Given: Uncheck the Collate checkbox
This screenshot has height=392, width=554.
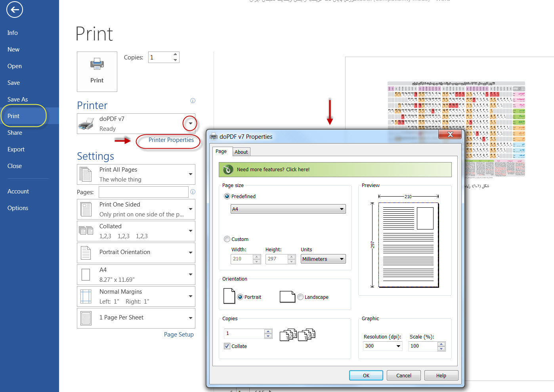Looking at the screenshot, I should [x=227, y=346].
